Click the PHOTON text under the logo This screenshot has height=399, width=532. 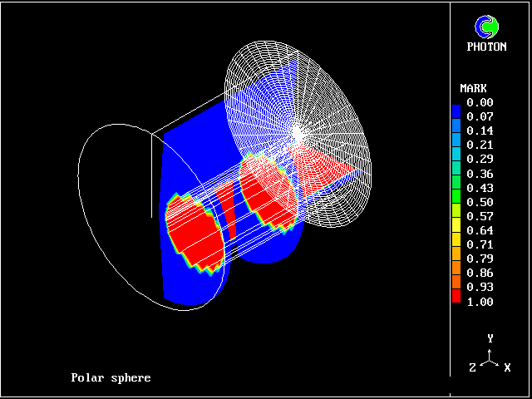click(x=487, y=47)
